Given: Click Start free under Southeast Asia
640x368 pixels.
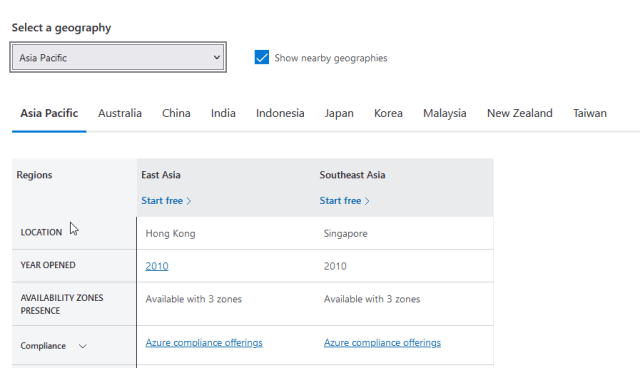Looking at the screenshot, I should point(344,201).
